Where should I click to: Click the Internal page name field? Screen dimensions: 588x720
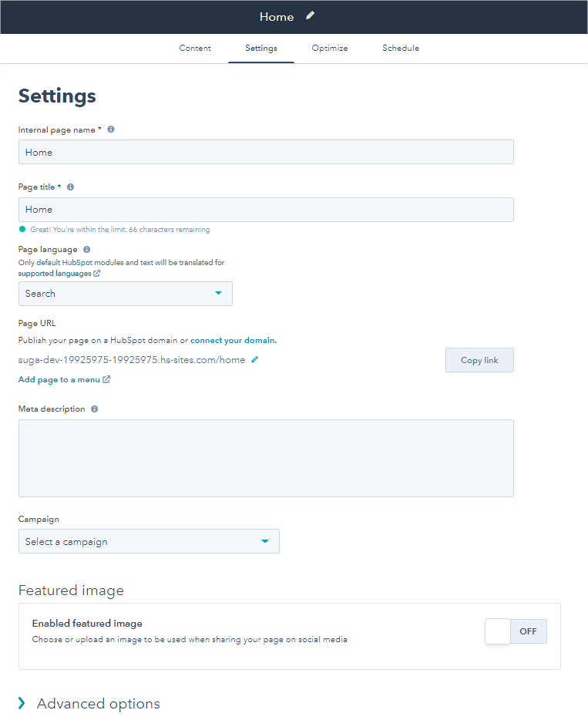coord(266,152)
